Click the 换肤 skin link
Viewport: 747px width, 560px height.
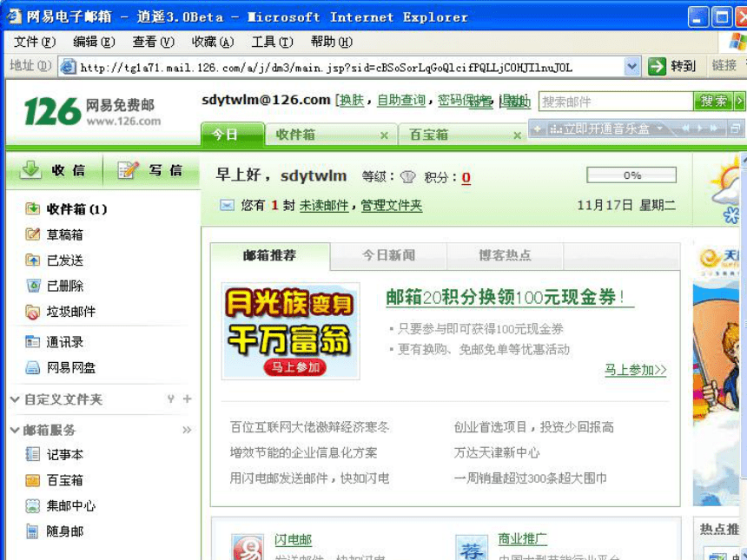point(352,100)
